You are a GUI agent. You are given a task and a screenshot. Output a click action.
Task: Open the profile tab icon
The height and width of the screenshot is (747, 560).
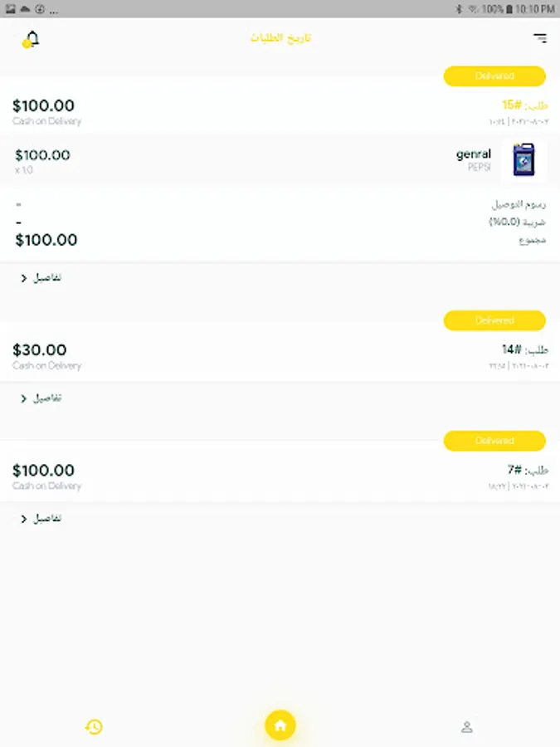tap(467, 727)
